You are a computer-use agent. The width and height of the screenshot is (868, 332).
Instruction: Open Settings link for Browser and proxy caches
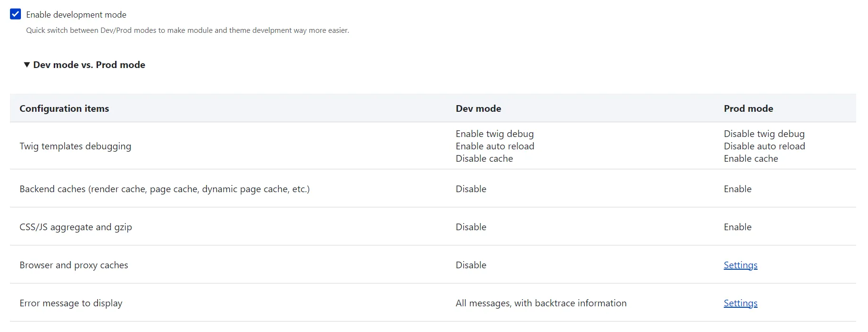click(740, 265)
